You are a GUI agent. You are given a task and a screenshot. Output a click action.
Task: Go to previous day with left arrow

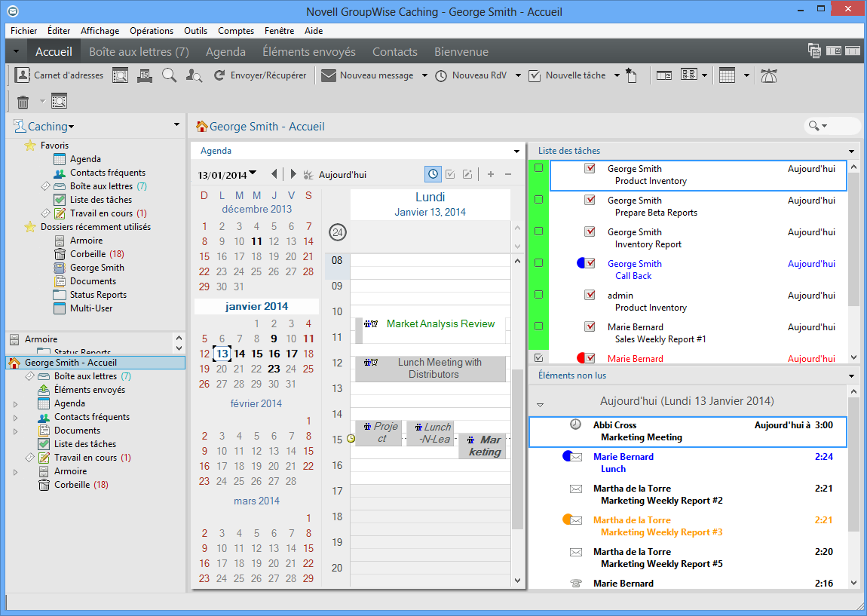[x=274, y=174]
